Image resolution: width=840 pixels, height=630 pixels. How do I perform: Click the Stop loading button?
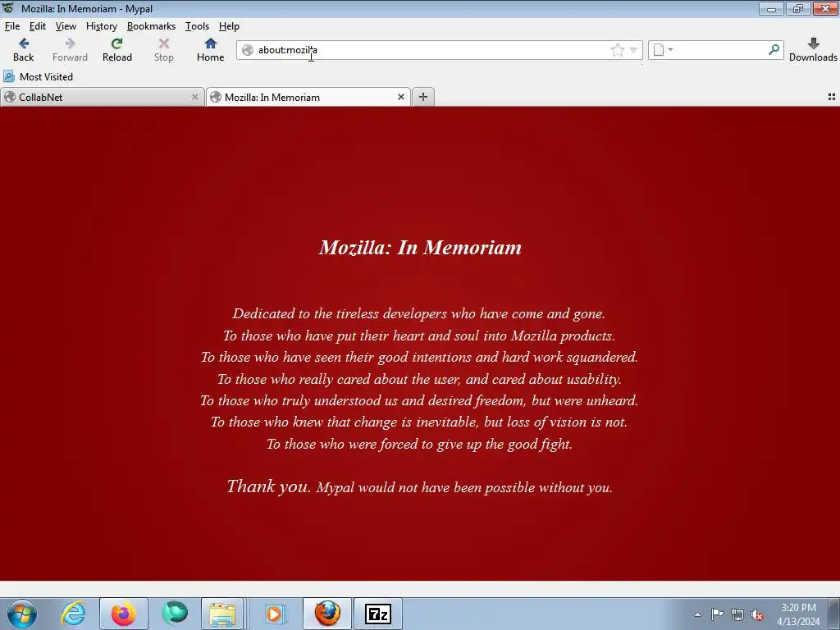pyautogui.click(x=163, y=50)
